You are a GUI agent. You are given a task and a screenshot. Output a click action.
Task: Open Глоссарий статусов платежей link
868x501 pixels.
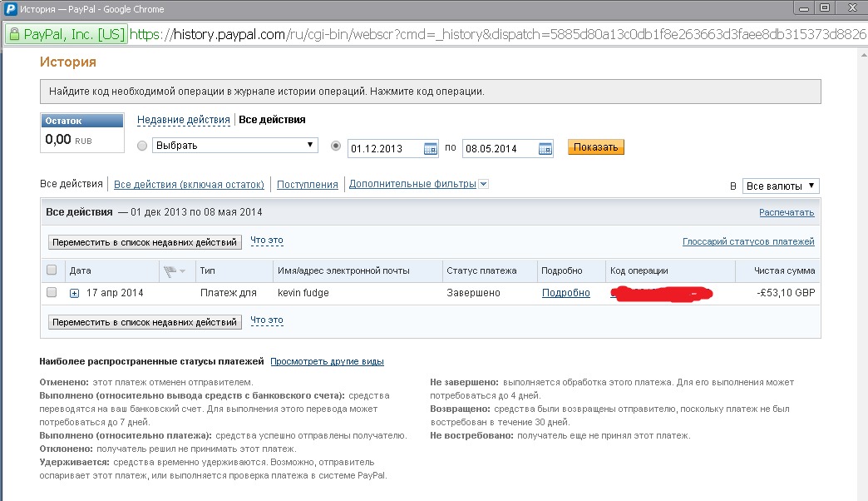click(x=748, y=241)
